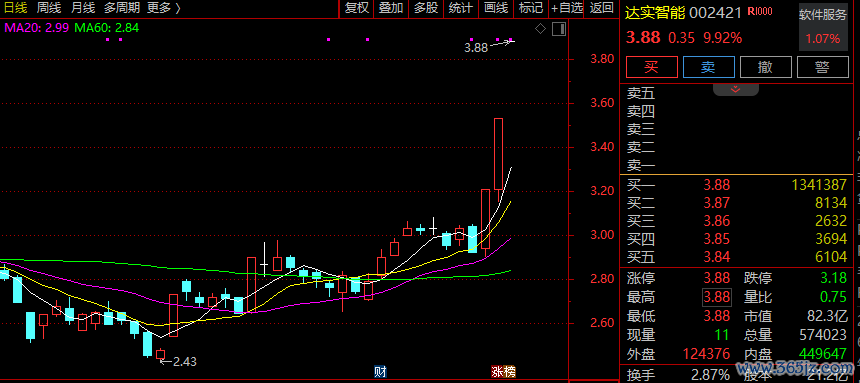Open the 多周期 multi-period view

point(122,8)
